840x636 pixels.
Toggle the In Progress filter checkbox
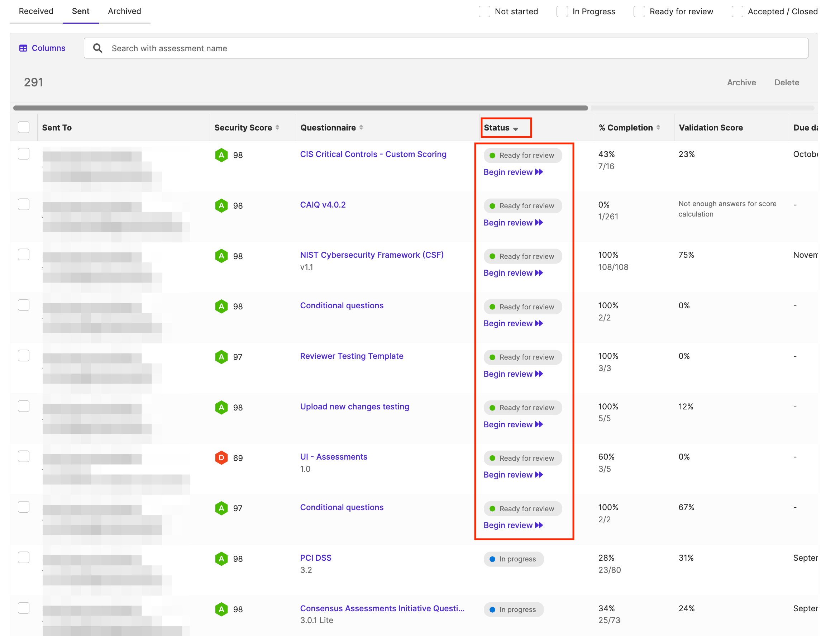point(562,11)
